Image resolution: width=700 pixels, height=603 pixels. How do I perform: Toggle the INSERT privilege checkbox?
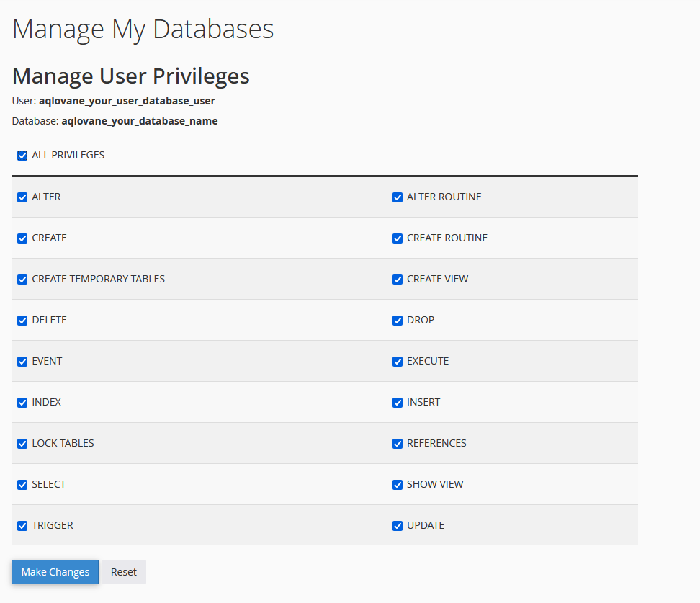tap(398, 403)
